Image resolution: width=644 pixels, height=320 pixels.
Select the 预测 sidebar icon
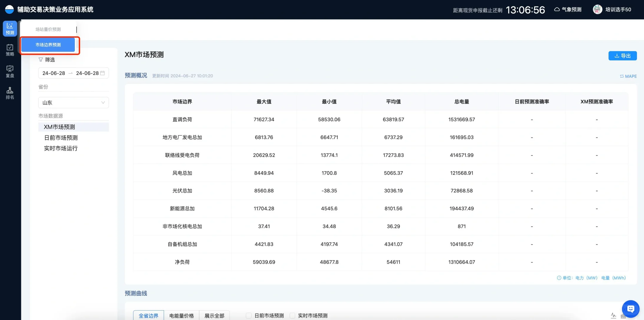pos(10,28)
